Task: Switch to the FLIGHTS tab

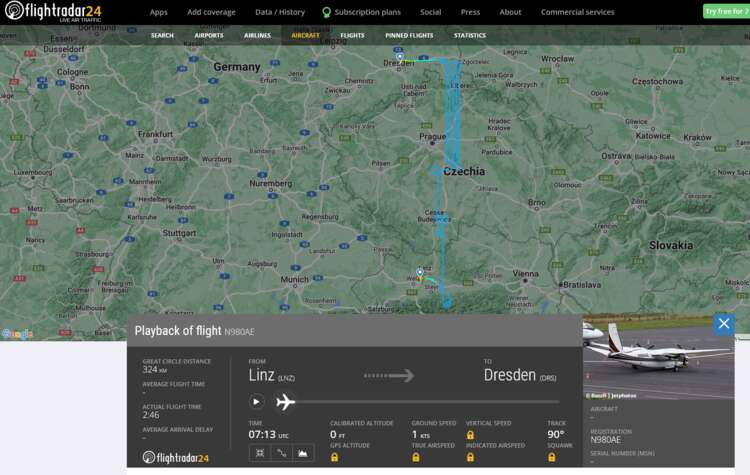Action: tap(352, 35)
